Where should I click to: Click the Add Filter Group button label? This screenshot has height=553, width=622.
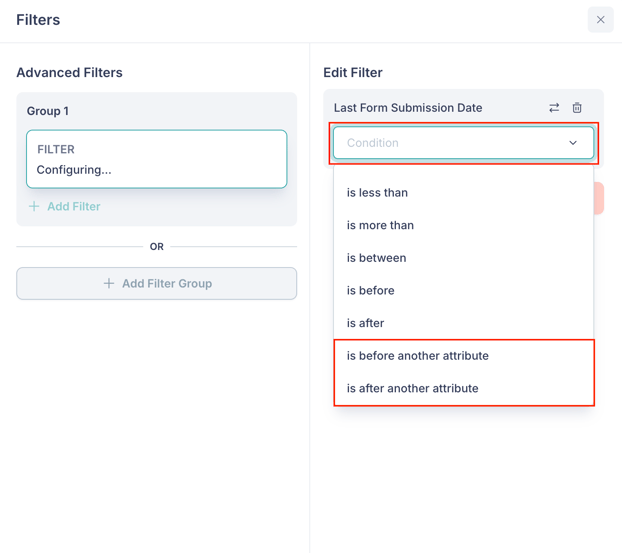(x=166, y=284)
